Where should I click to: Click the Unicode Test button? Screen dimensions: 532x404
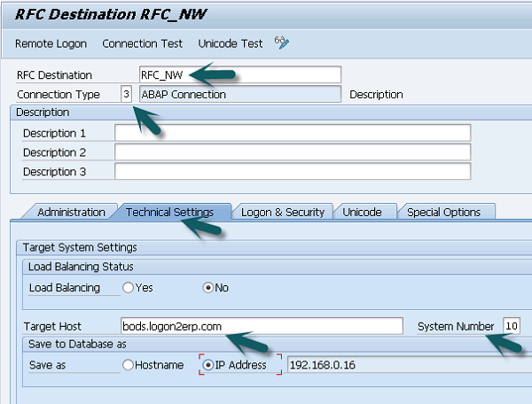(x=230, y=43)
